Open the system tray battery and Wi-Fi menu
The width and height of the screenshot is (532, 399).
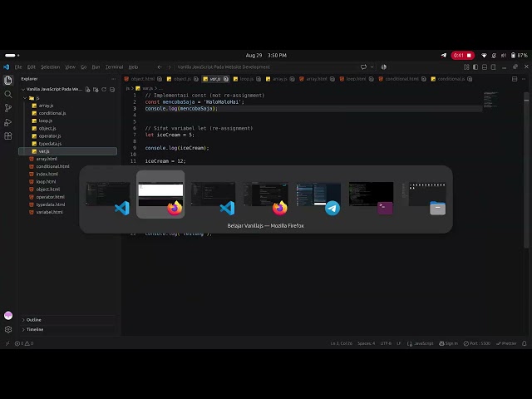(x=505, y=56)
